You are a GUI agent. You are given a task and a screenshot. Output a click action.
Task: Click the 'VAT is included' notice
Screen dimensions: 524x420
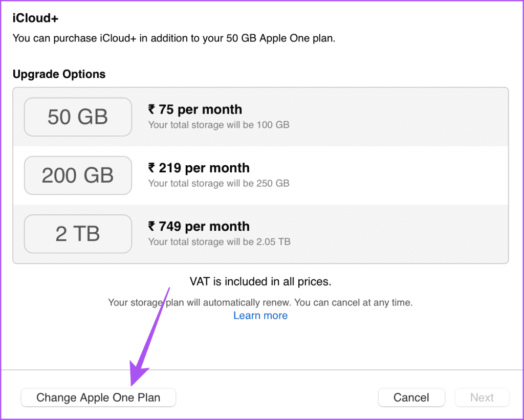[260, 282]
